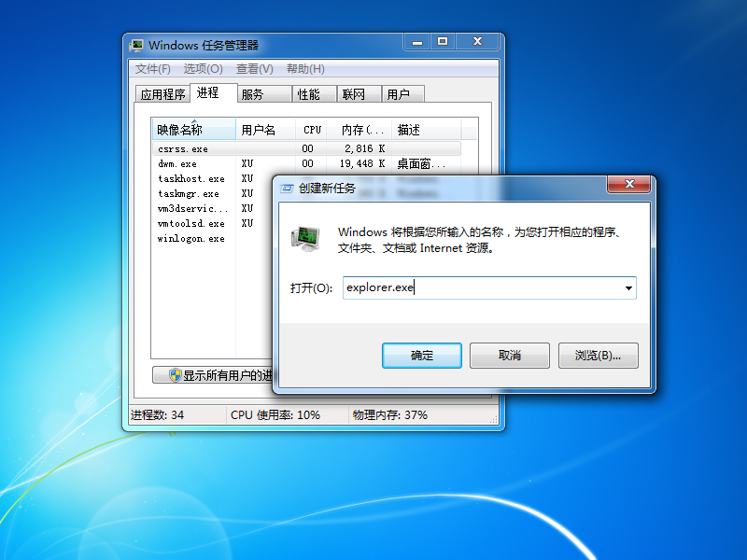
Task: Open the 文件(F) menu
Action: 153,69
